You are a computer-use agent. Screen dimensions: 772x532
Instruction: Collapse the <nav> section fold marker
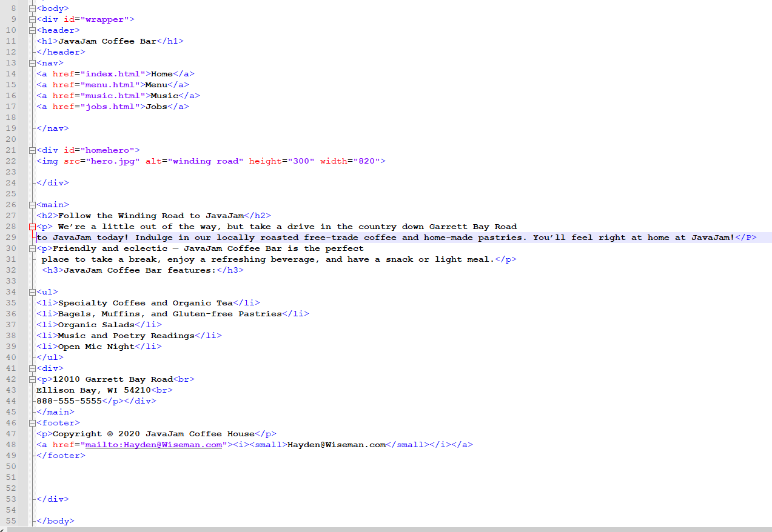pos(32,62)
